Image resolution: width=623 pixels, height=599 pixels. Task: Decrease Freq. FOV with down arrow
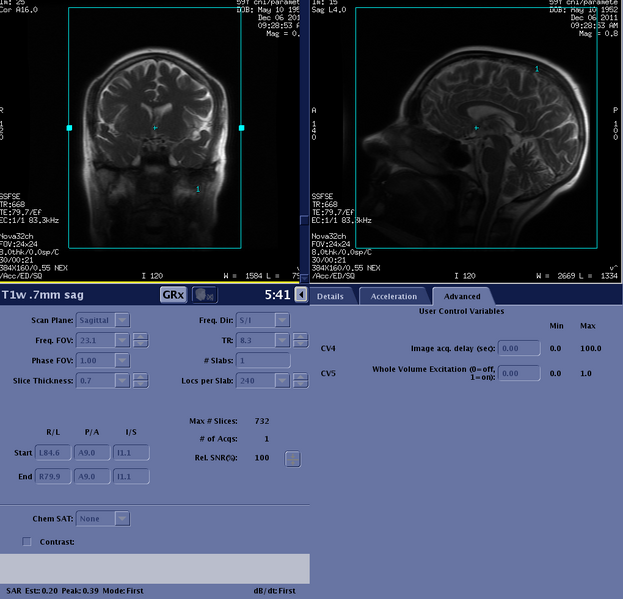coord(140,344)
